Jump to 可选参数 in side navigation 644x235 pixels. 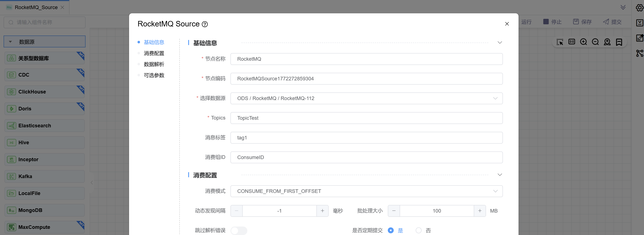coord(154,75)
